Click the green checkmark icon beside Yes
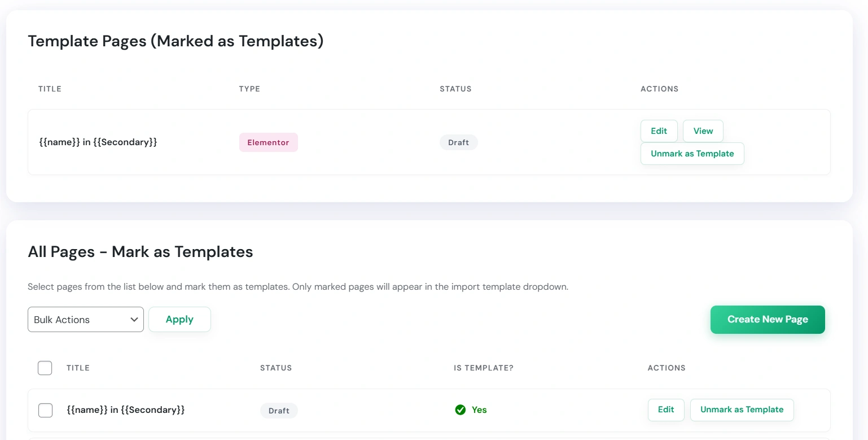The width and height of the screenshot is (868, 440). pyautogui.click(x=461, y=410)
